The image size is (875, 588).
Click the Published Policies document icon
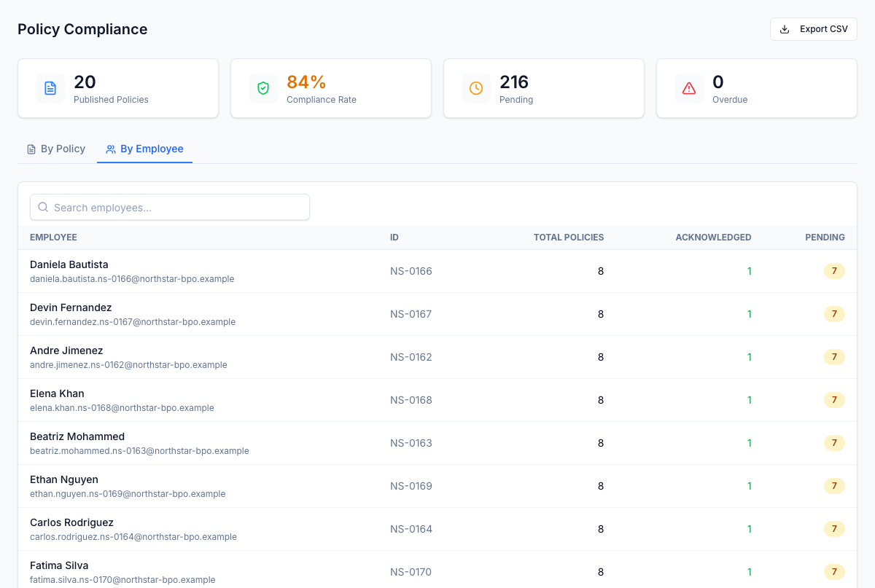tap(50, 88)
